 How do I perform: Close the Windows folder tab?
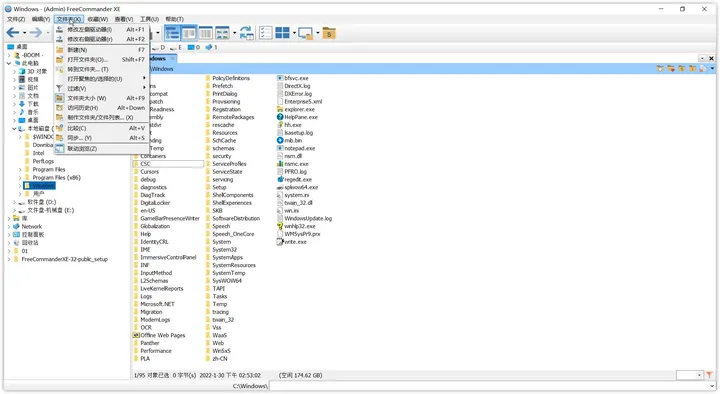click(173, 58)
